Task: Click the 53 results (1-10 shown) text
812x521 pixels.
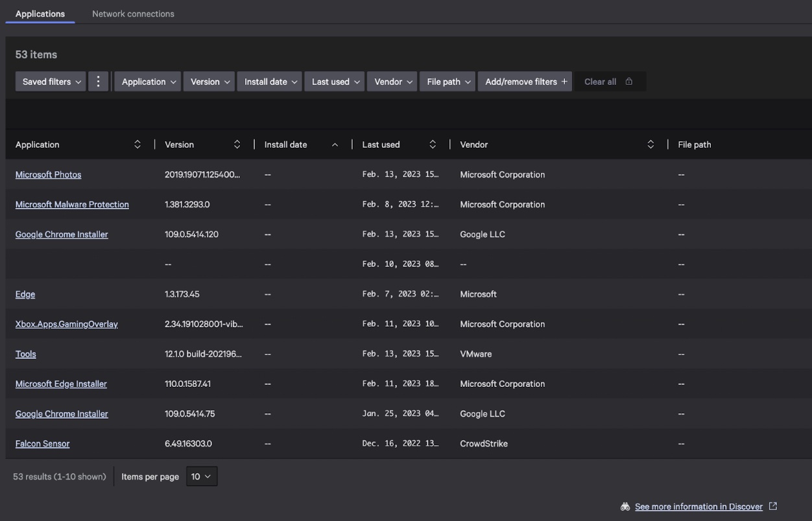Action: (60, 476)
